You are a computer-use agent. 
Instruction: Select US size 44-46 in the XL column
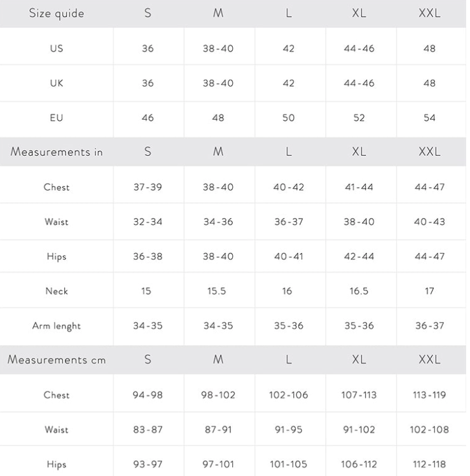(x=359, y=48)
